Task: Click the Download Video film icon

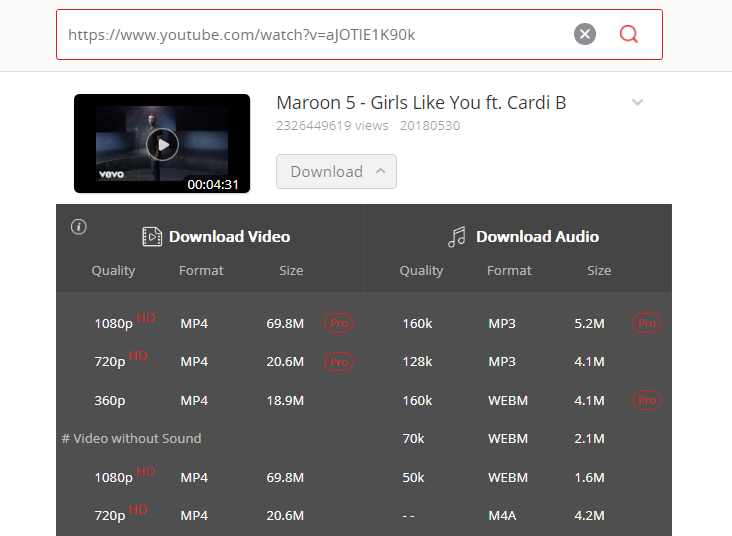Action: click(x=152, y=236)
